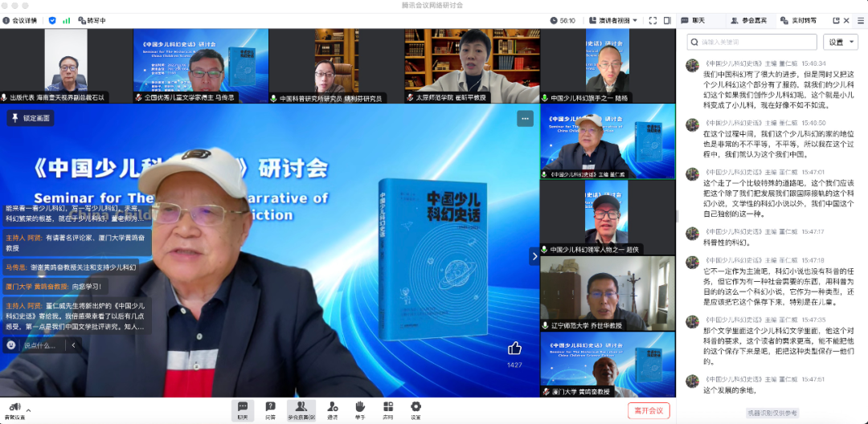Image resolution: width=868 pixels, height=424 pixels.
Task: Open the 参会嘉宾 participants toolbar icon
Action: 301,410
